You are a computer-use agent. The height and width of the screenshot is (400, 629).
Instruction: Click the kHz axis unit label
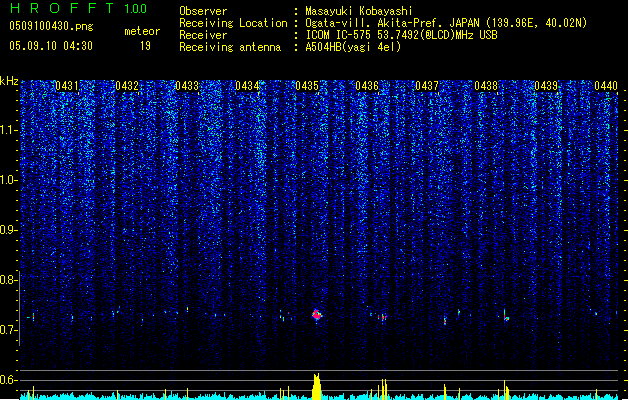(9, 81)
